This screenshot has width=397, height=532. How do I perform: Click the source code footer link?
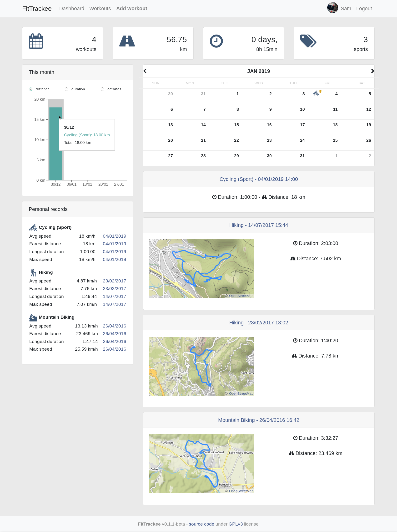point(201,524)
